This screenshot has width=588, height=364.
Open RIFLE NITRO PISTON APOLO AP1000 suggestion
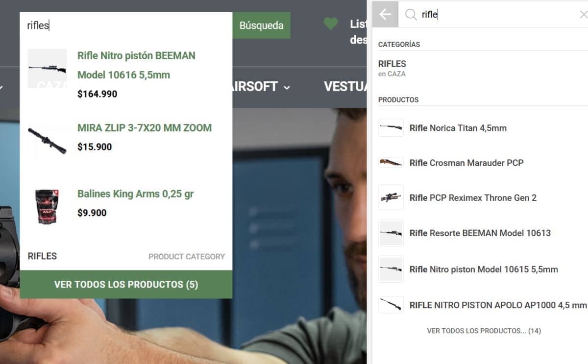(483, 305)
